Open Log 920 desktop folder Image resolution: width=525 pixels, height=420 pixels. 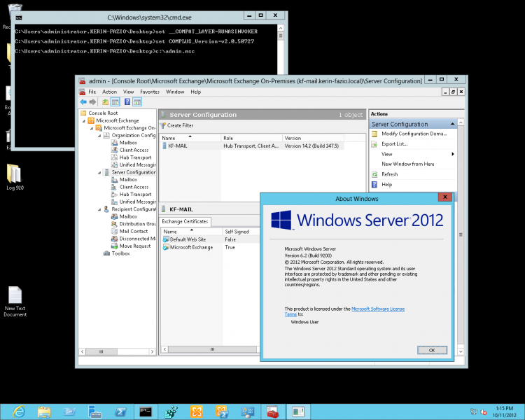[15, 177]
